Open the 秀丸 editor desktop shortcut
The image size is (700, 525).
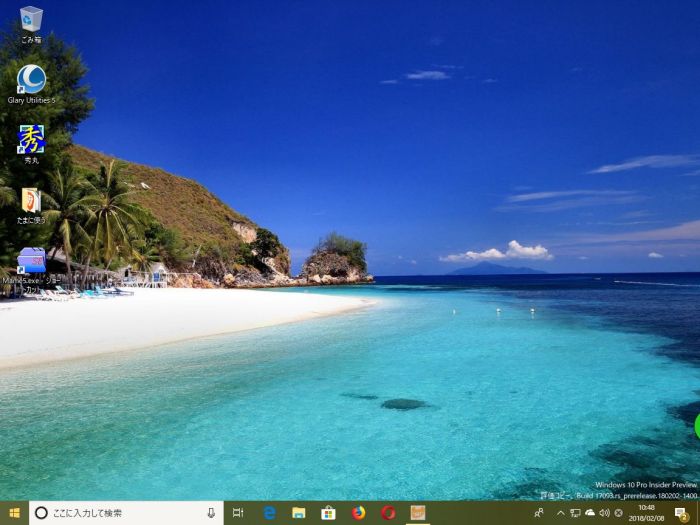click(x=31, y=139)
